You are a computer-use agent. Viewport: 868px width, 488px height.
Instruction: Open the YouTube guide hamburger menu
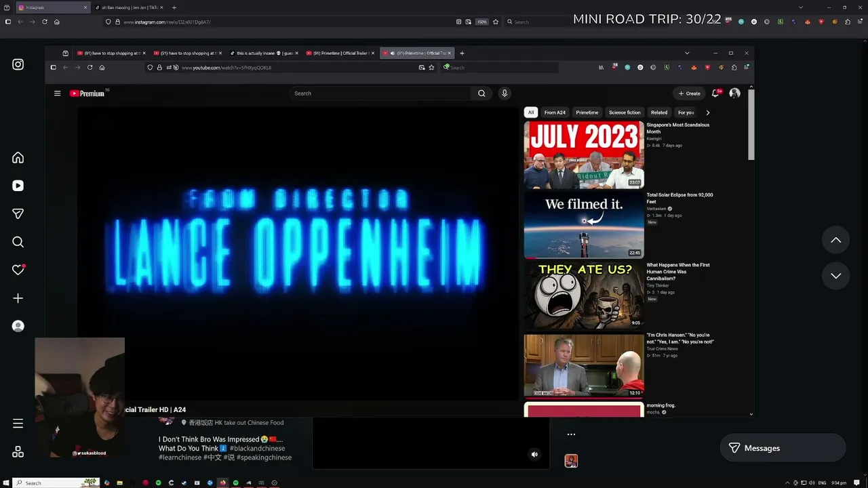[x=58, y=94]
